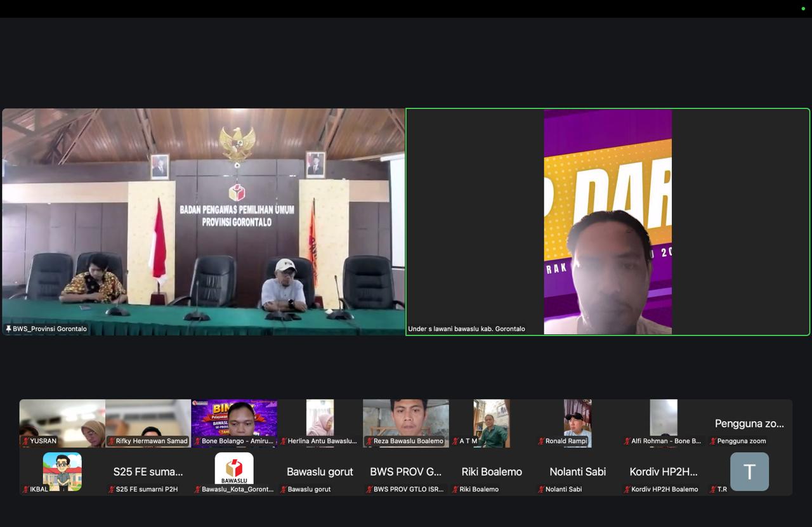Click the muted mic icon beside YUSRAN
This screenshot has height=527, width=812.
[x=26, y=441]
